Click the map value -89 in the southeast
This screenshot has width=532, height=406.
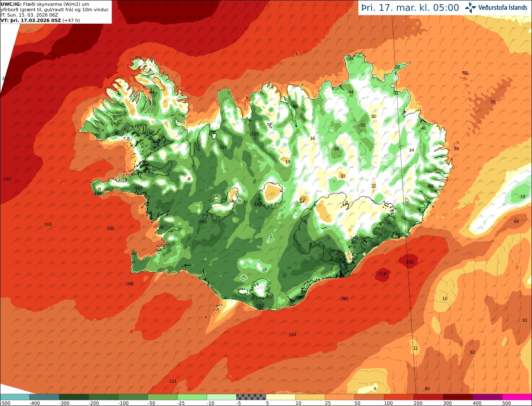click(430, 186)
